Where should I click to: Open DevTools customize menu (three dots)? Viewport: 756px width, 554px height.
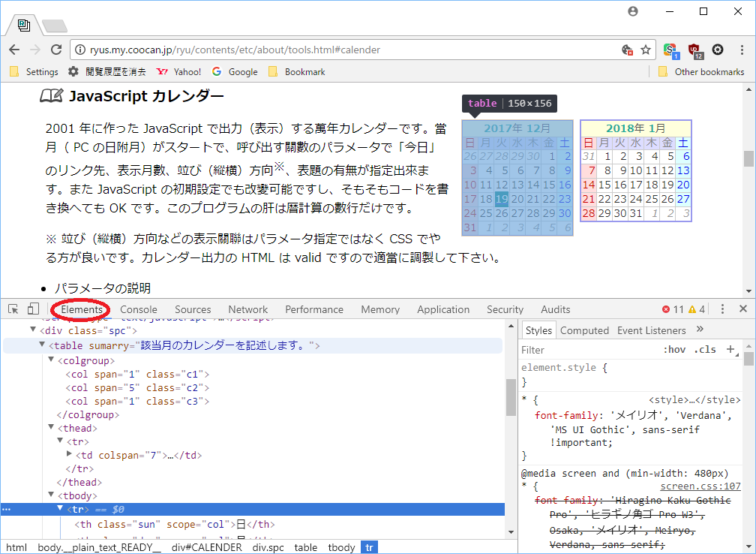pos(722,309)
